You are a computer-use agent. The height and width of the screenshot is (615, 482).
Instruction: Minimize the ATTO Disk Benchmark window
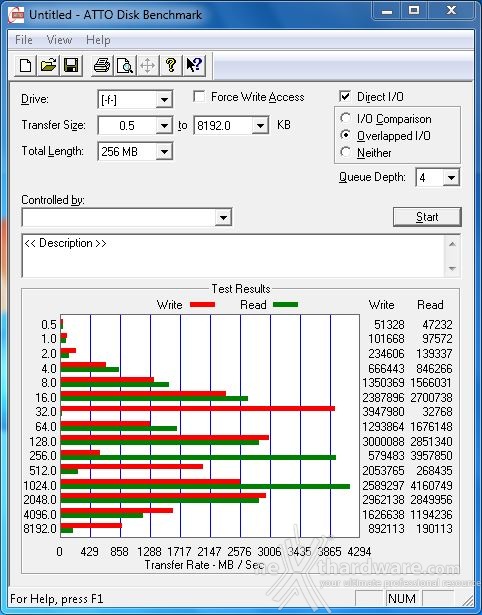[x=387, y=11]
